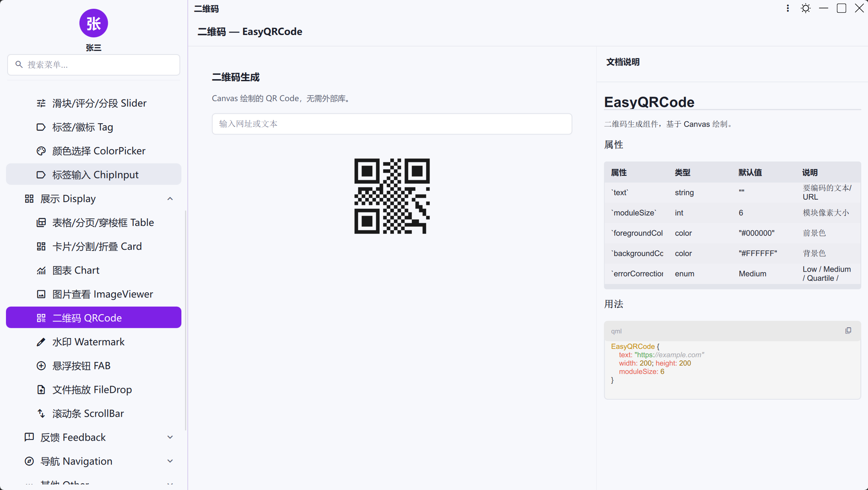The image size is (868, 490).
Task: Click the chart icon beside 图表 Chart
Action: [x=41, y=270]
